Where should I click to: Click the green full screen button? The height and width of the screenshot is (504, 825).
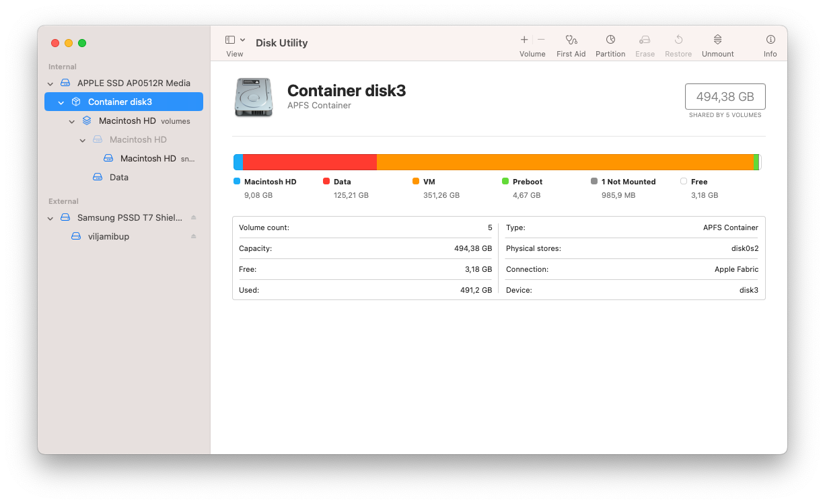pos(82,43)
